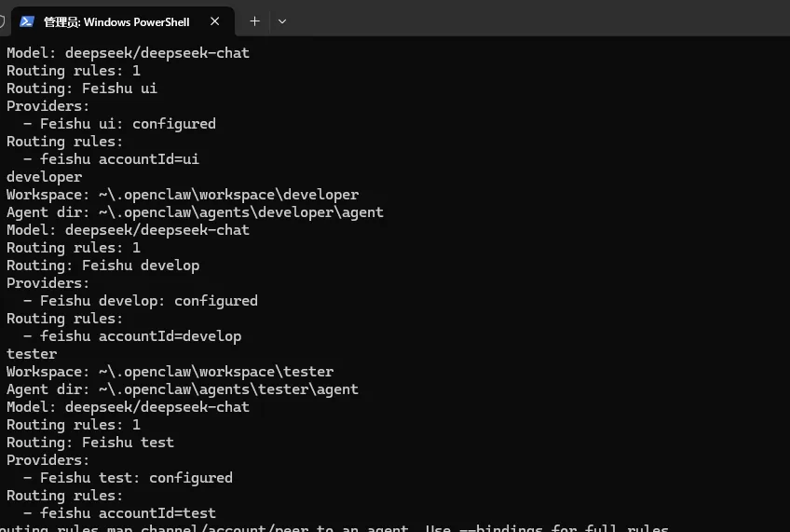Select the 管理员: Windows PowerShell tab
Image resolution: width=790 pixels, height=532 pixels.
click(116, 21)
